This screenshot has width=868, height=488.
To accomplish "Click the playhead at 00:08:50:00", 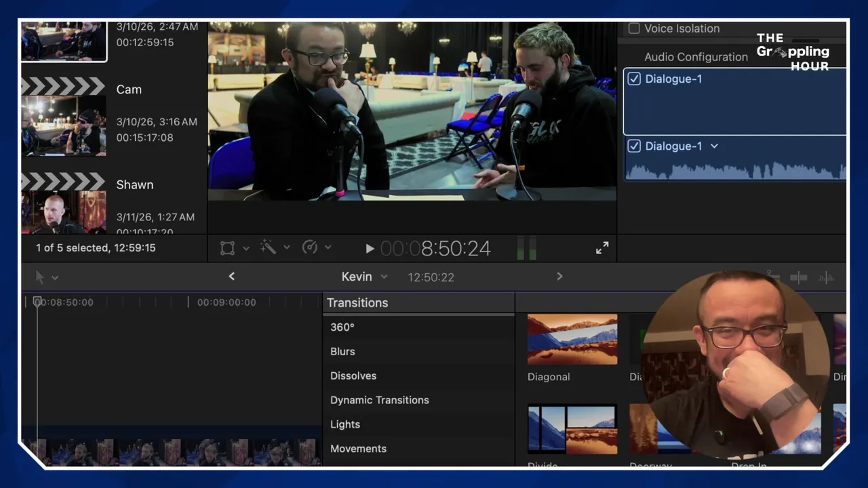I will (x=37, y=302).
